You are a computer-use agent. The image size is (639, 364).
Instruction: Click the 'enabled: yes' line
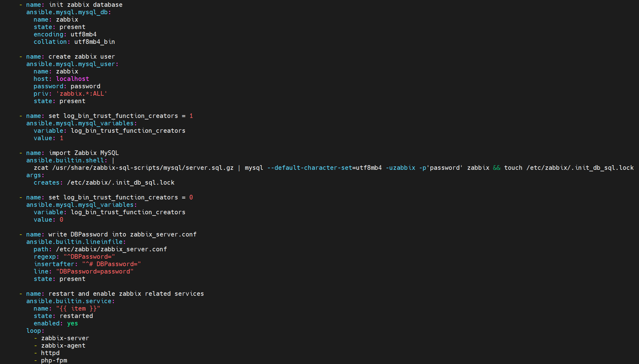[x=56, y=323]
